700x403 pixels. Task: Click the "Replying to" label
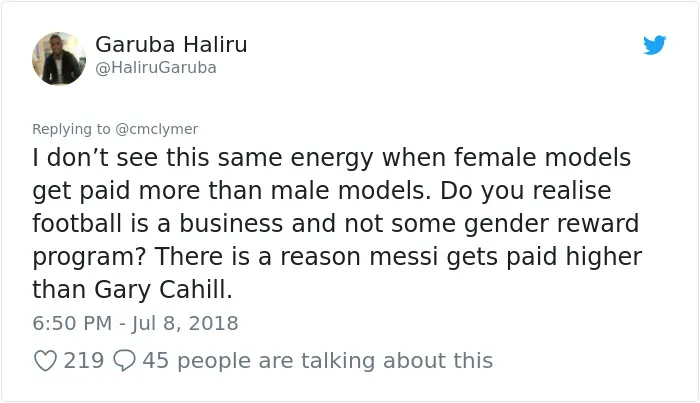click(71, 129)
